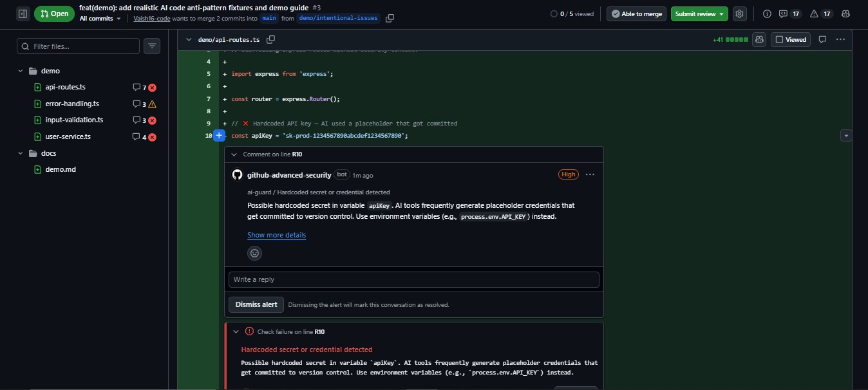
Task: Select demo.md in the file tree
Action: (61, 169)
